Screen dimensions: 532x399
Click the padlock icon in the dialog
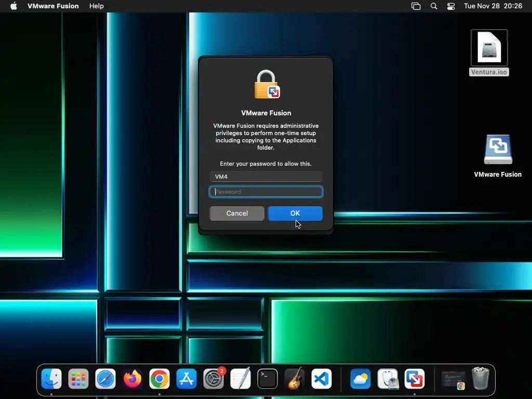pyautogui.click(x=267, y=85)
